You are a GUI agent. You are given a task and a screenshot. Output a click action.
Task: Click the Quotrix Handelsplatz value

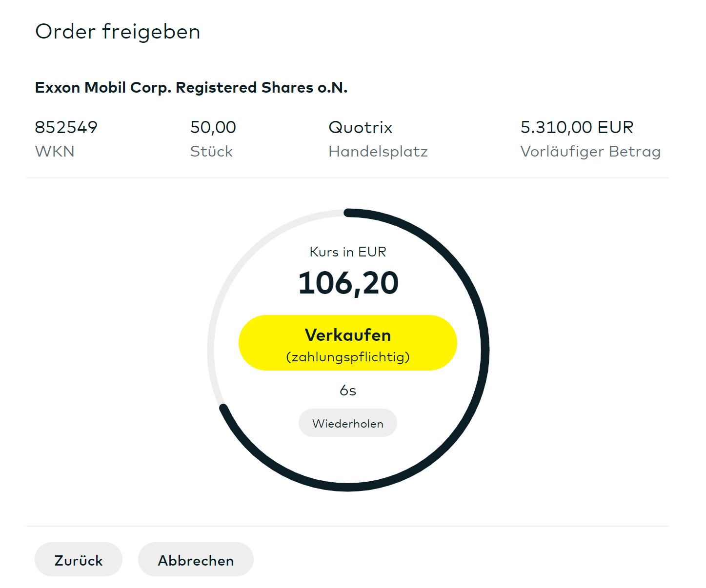[x=361, y=127]
